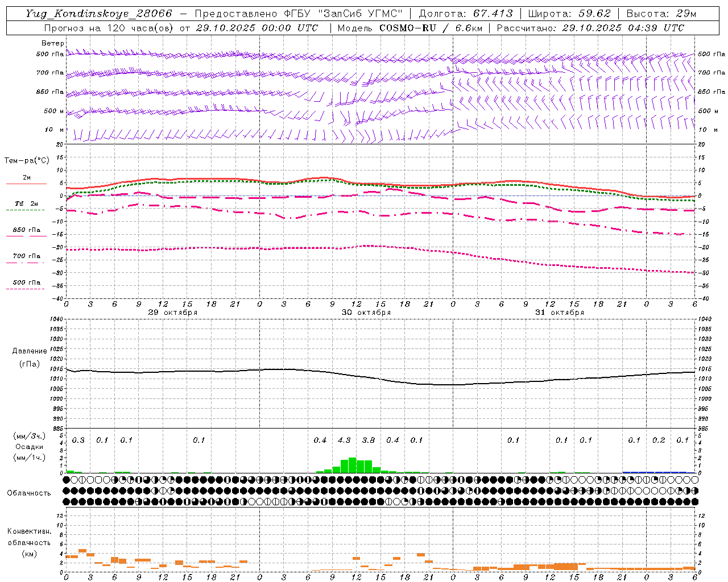Click the 4.3 precipitation total
Viewport: 728px width, 582px height.
tap(344, 440)
